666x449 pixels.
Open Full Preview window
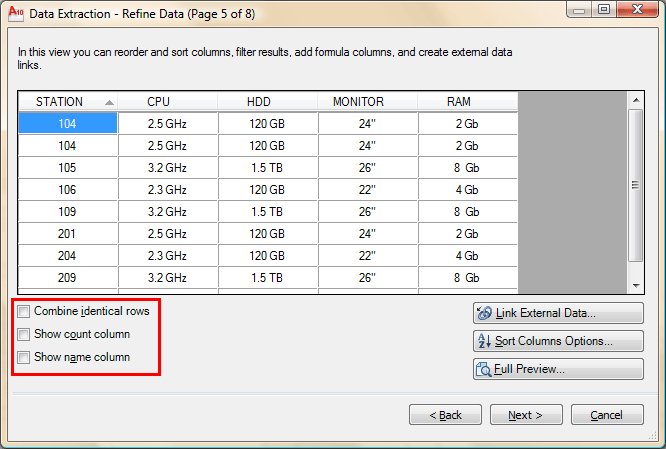[x=558, y=369]
